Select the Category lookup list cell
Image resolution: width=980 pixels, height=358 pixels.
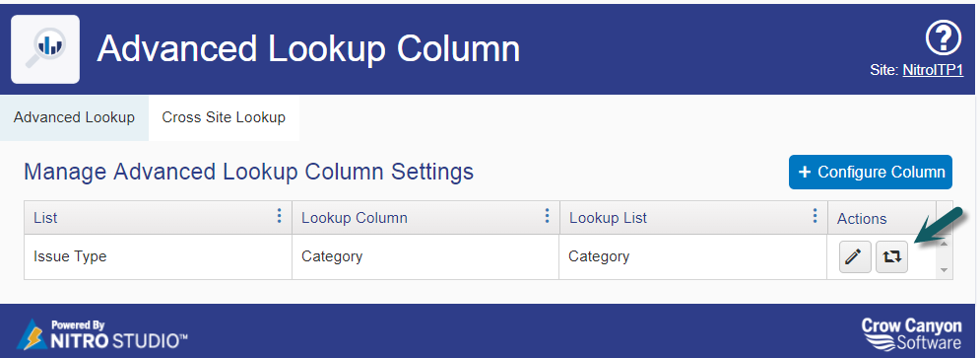(x=693, y=256)
